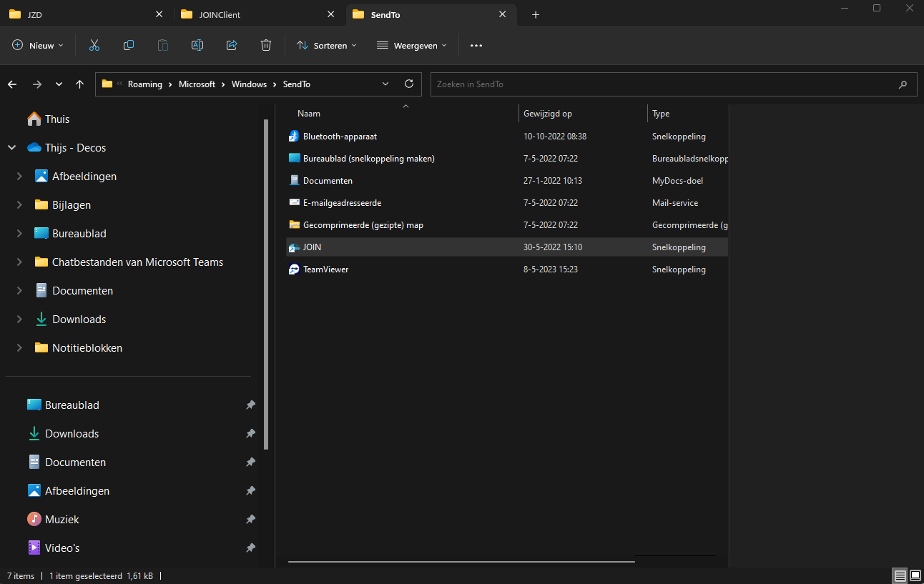Unpin Downloads from quick access
The image size is (924, 584).
[x=250, y=434]
